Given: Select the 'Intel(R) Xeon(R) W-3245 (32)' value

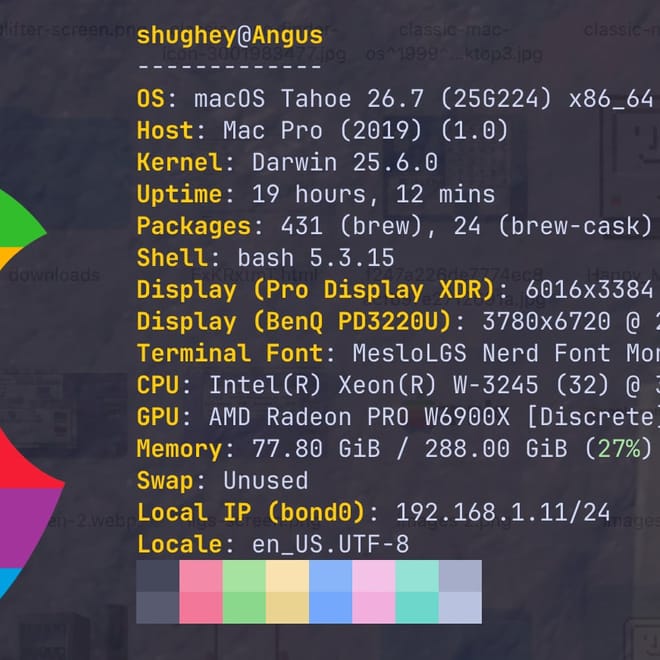Looking at the screenshot, I should click(x=409, y=386).
